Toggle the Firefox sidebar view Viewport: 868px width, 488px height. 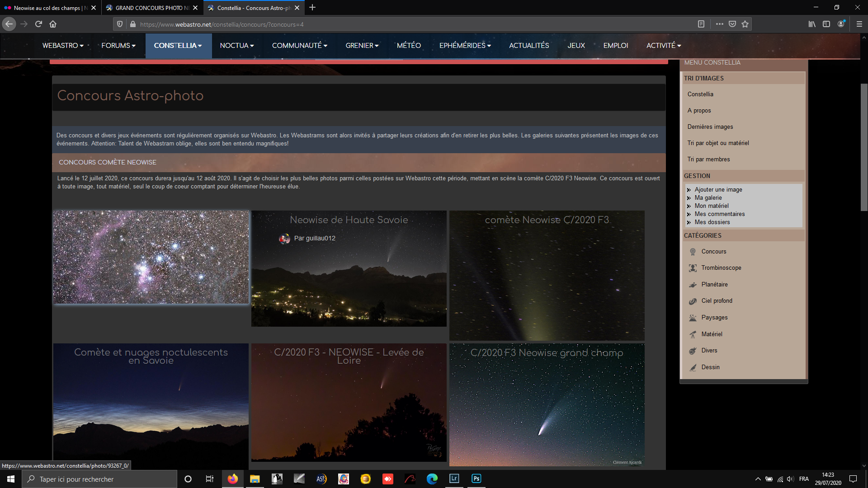pos(826,24)
